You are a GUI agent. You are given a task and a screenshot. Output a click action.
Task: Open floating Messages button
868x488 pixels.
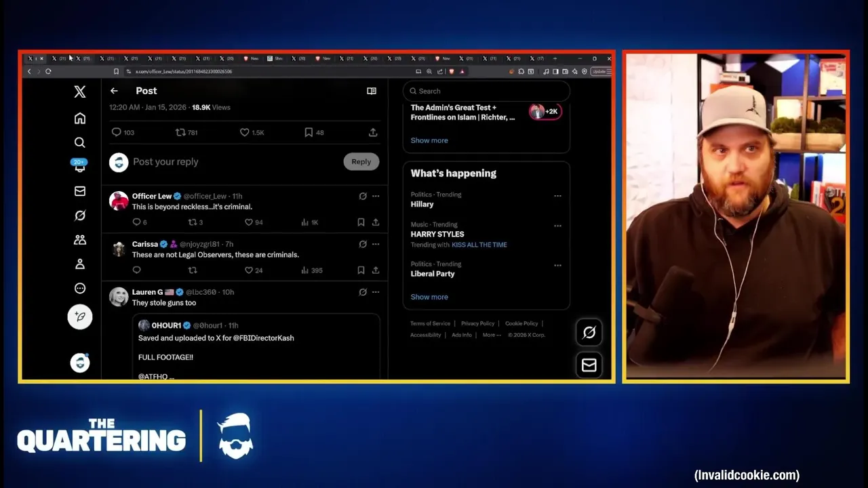(589, 365)
